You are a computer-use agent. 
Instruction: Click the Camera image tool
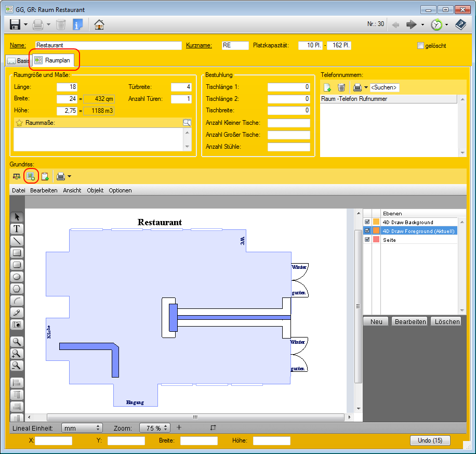click(17, 325)
